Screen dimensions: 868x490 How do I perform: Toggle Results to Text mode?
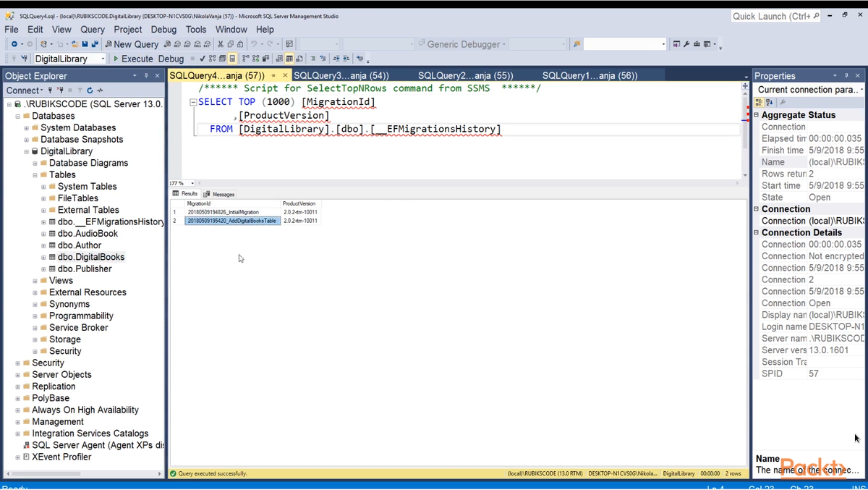(278, 59)
